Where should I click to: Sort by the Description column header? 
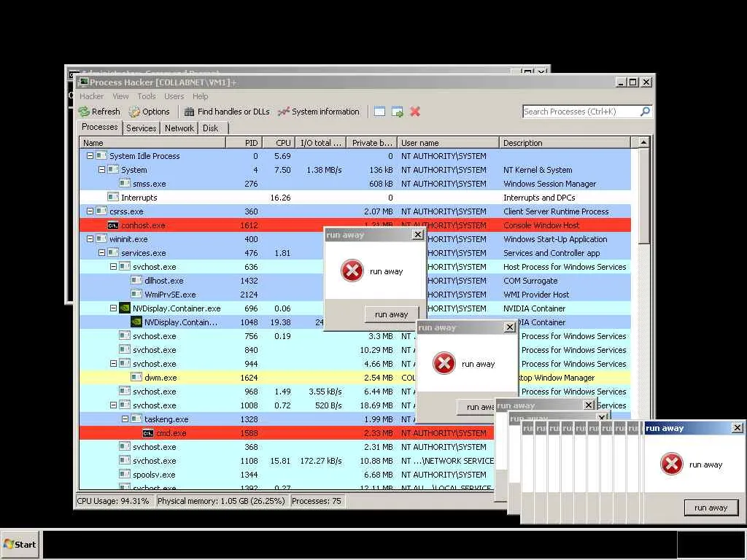565,143
